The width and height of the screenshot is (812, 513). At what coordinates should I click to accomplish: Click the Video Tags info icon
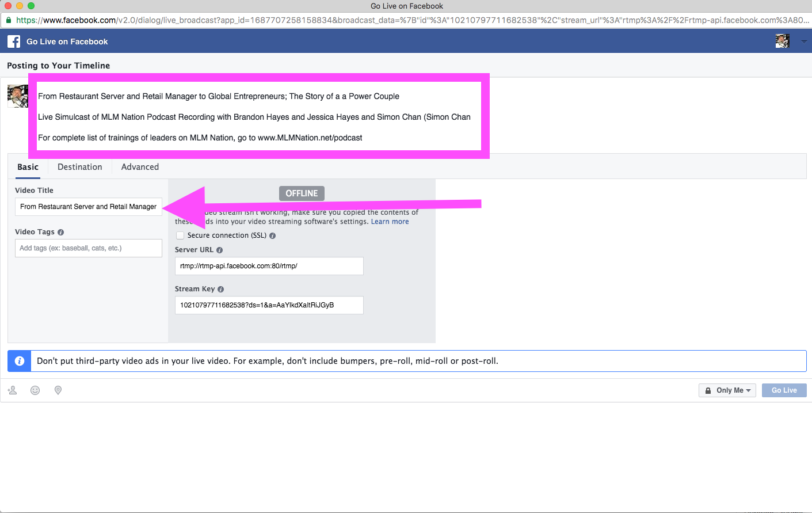[x=61, y=233]
